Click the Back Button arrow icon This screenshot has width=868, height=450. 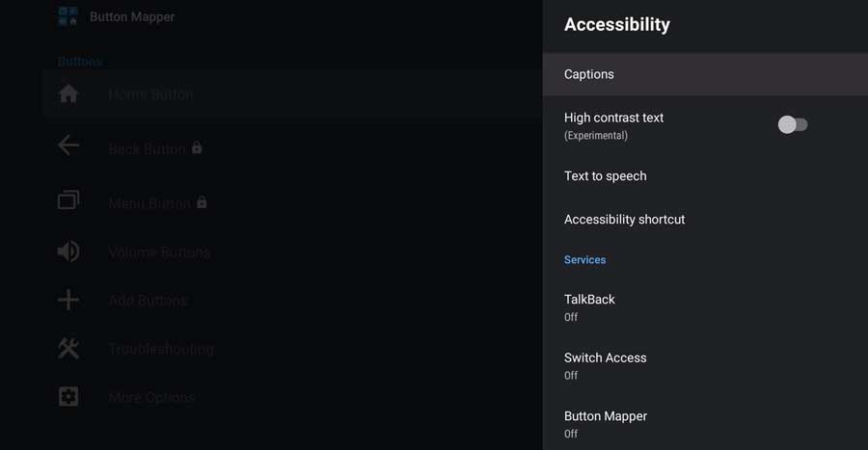coord(68,146)
